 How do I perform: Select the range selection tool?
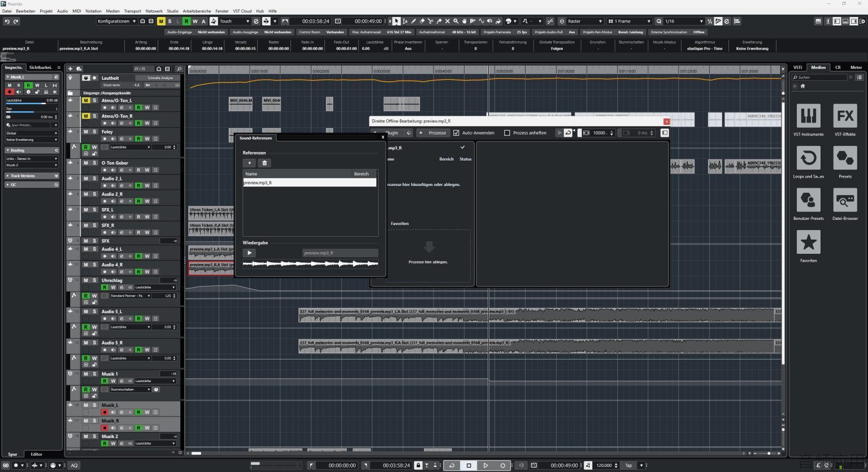click(405, 21)
